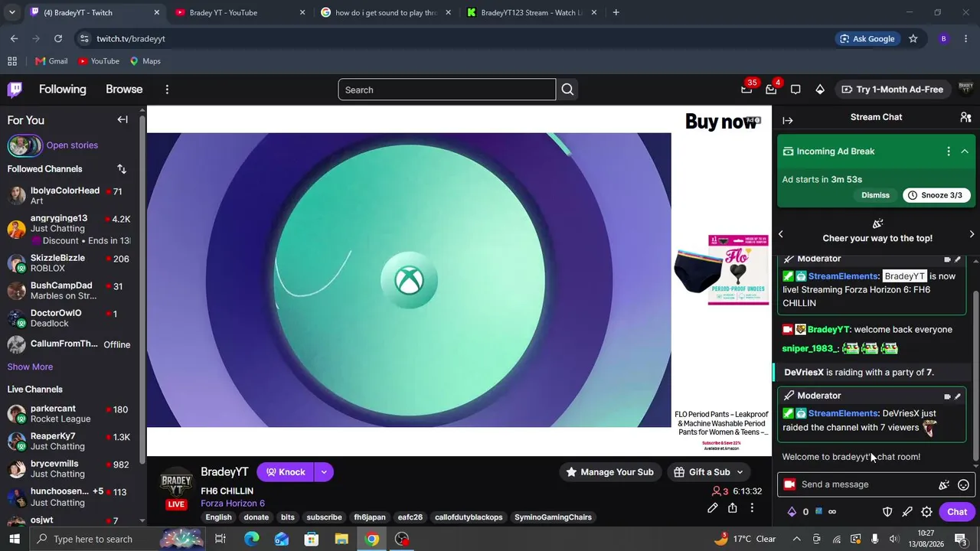Open the dropdown arrow next to Knock

point(324,472)
